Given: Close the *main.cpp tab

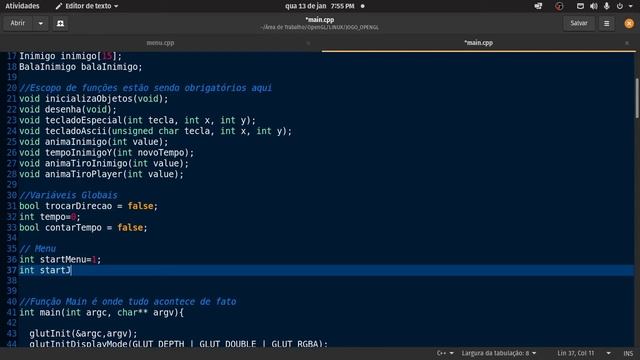Looking at the screenshot, I should click(627, 42).
